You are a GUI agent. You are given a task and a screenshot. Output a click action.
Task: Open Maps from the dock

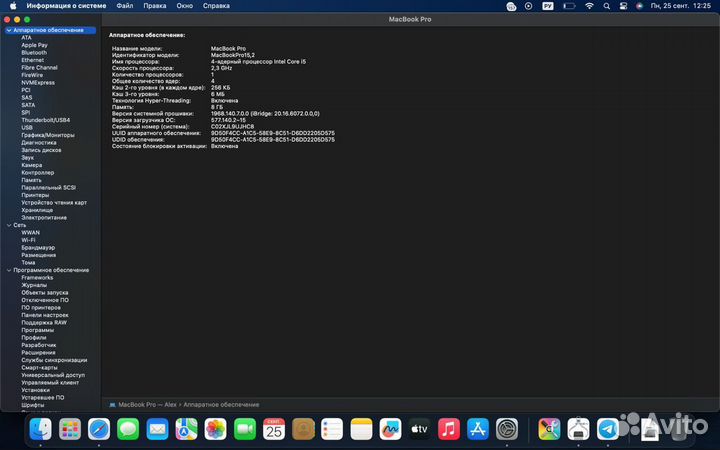(186, 429)
